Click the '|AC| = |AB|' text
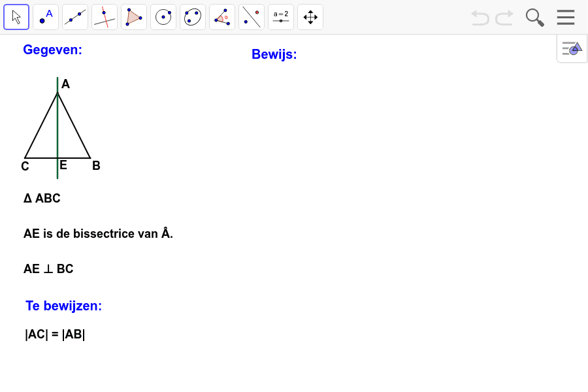This screenshot has width=588, height=392. [x=55, y=335]
